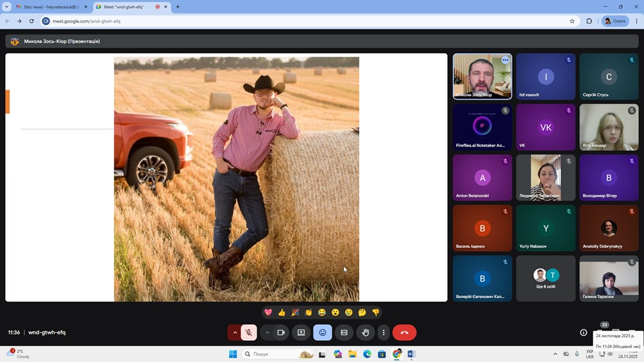Switch to the Gmail browser tab
The image size is (644, 362).
(x=50, y=7)
